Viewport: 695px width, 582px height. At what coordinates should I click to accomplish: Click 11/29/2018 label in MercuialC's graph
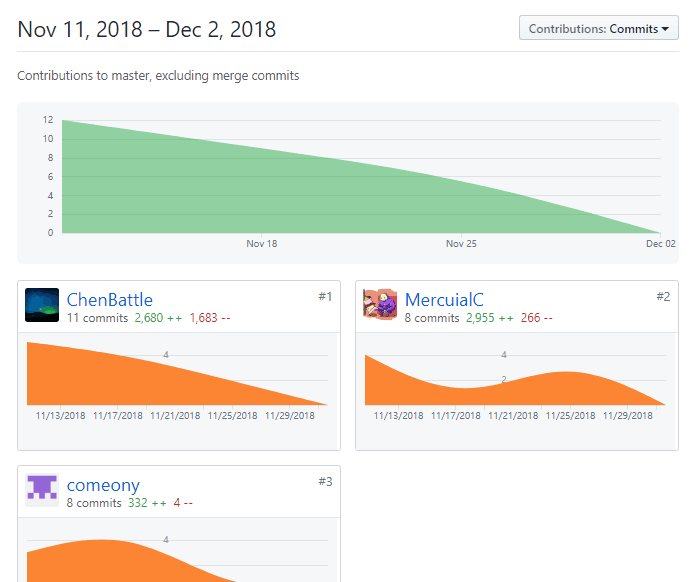628,416
